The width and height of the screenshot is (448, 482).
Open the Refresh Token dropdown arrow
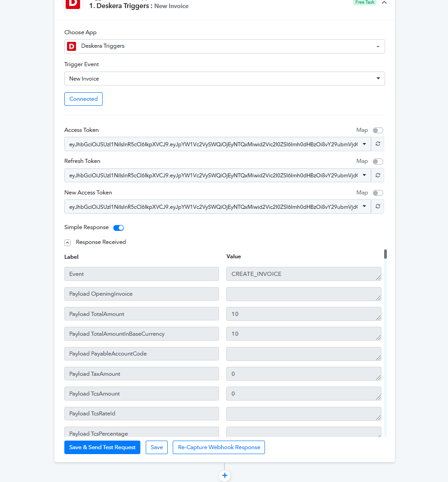tap(364, 175)
